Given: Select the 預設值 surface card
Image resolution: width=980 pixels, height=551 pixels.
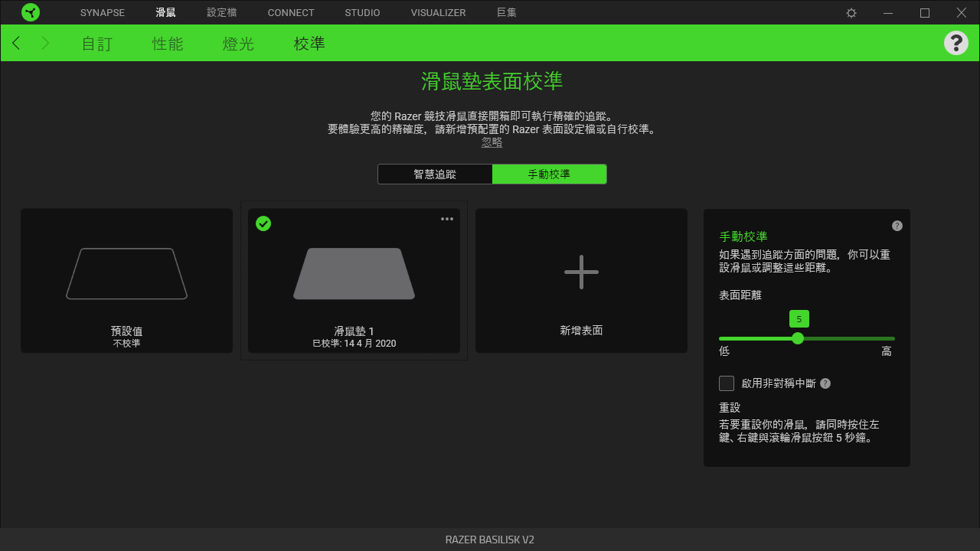Looking at the screenshot, I should point(126,281).
